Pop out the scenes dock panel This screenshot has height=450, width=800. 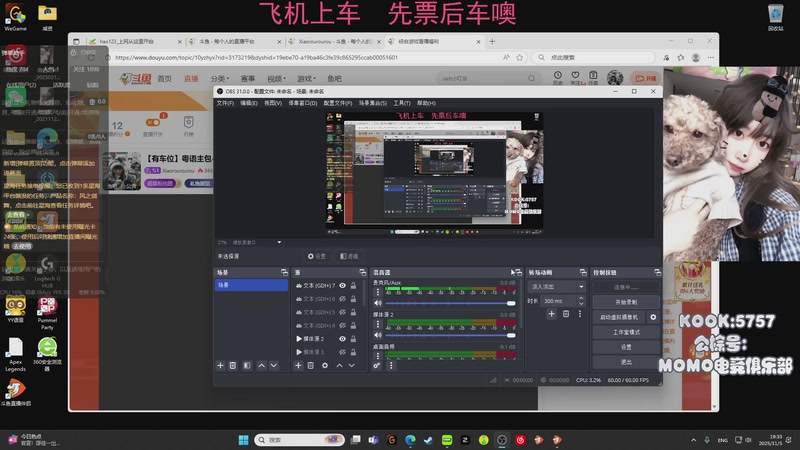click(284, 272)
